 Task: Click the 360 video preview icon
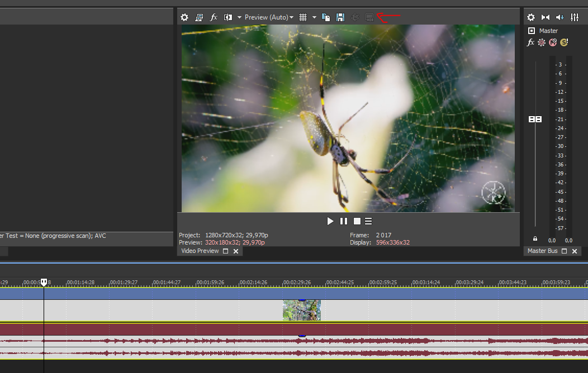point(355,17)
